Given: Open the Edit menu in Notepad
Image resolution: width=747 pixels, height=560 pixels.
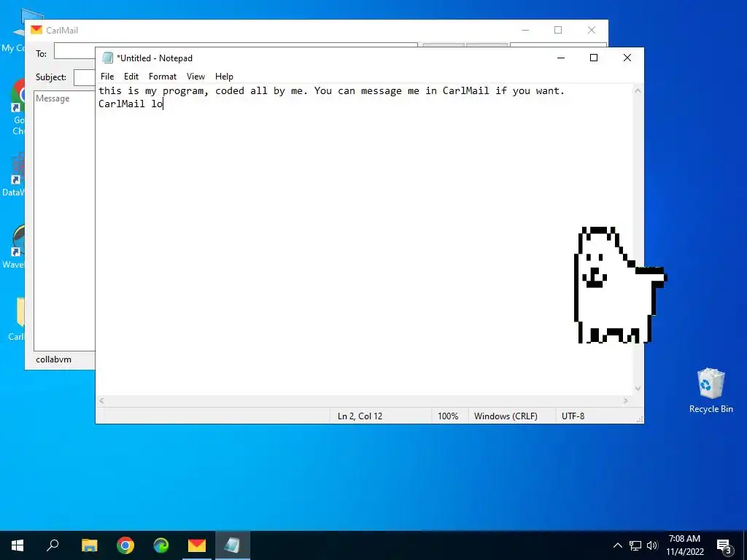Looking at the screenshot, I should tap(131, 77).
